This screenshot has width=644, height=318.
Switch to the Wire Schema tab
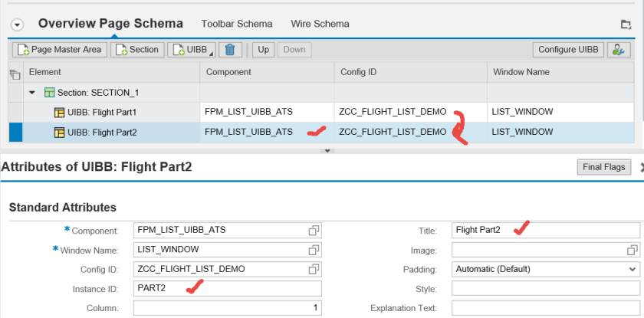tap(320, 24)
